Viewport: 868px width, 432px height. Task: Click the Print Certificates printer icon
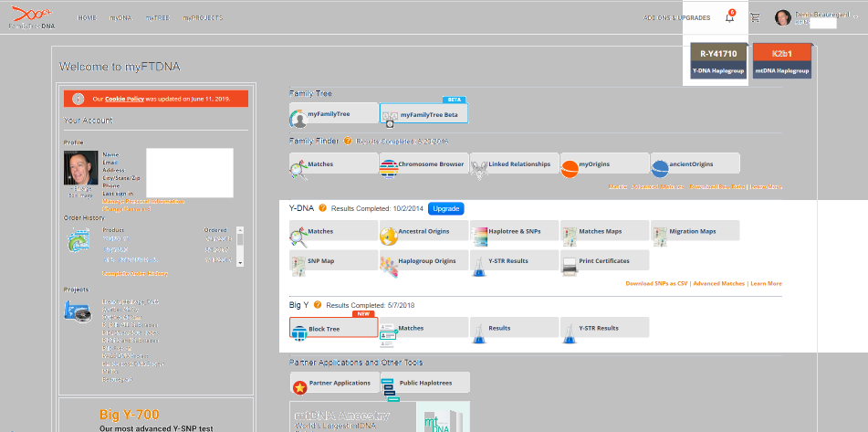coord(569,267)
